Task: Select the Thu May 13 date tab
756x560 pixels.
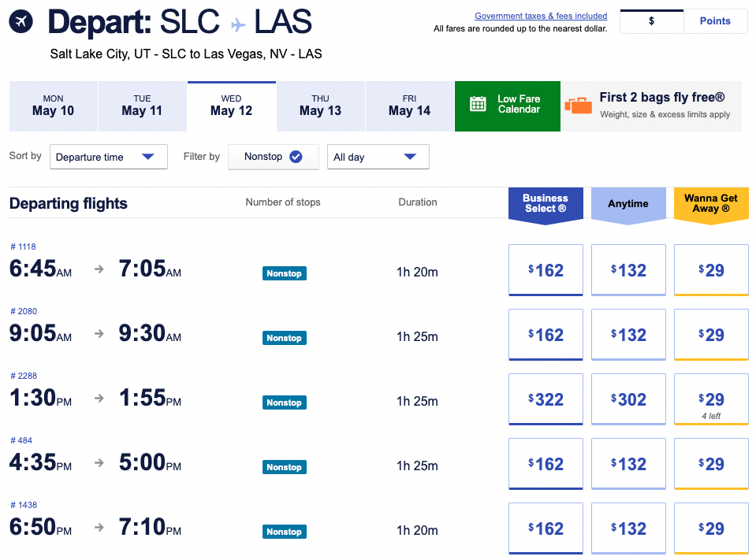Action: [x=320, y=106]
